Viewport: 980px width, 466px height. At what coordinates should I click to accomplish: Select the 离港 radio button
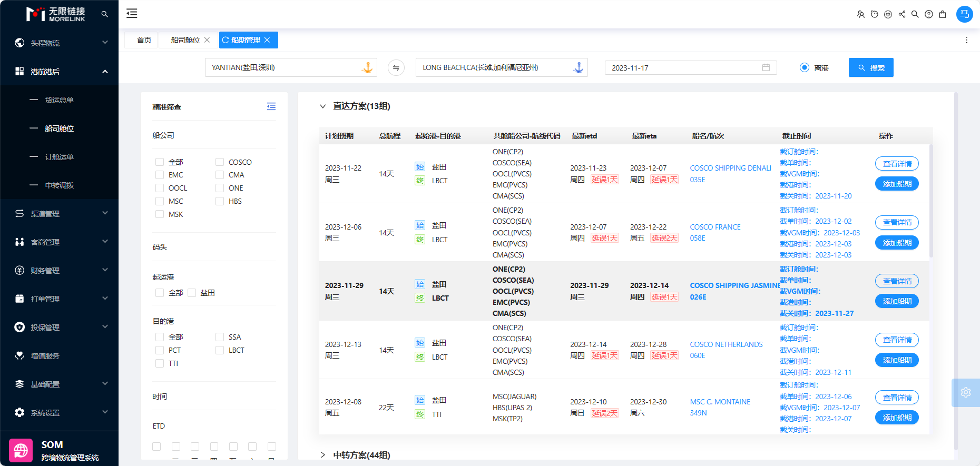click(x=805, y=67)
